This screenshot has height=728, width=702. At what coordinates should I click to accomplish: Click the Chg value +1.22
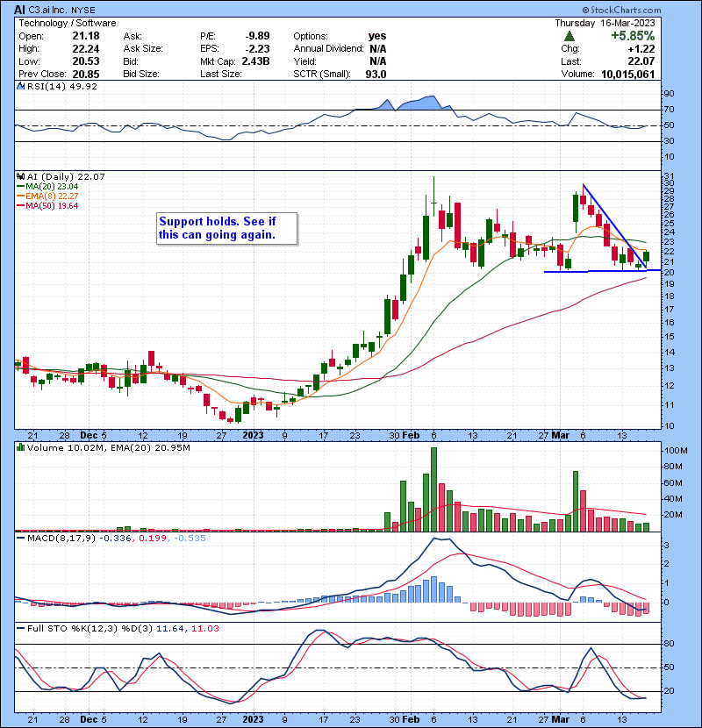click(x=641, y=49)
